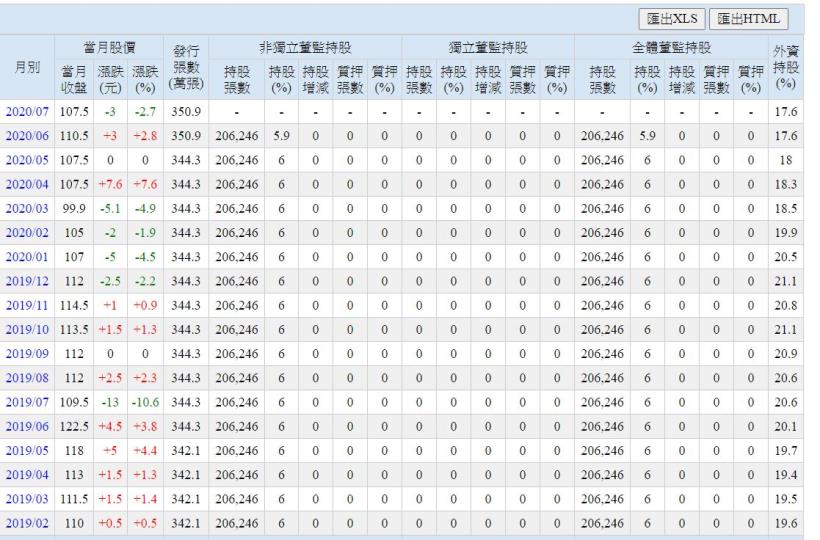The image size is (820, 540).
Task: Select the 2020/06 closing price 110.5
Action: [74, 136]
